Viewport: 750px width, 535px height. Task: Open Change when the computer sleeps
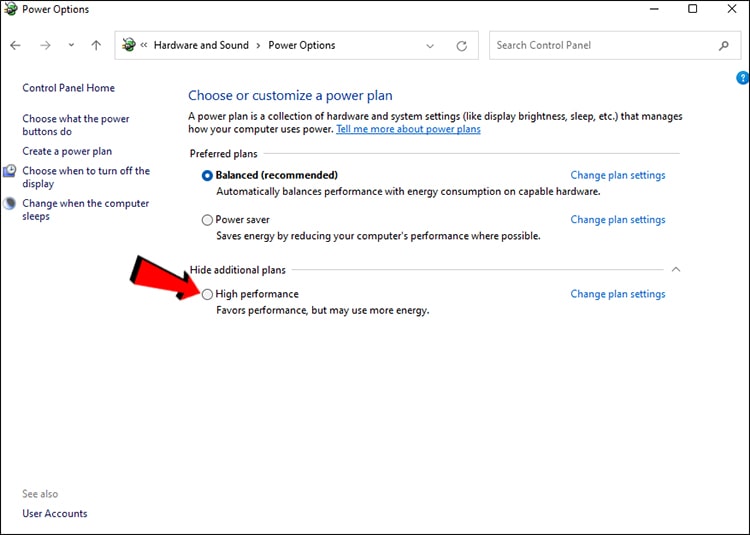[86, 209]
